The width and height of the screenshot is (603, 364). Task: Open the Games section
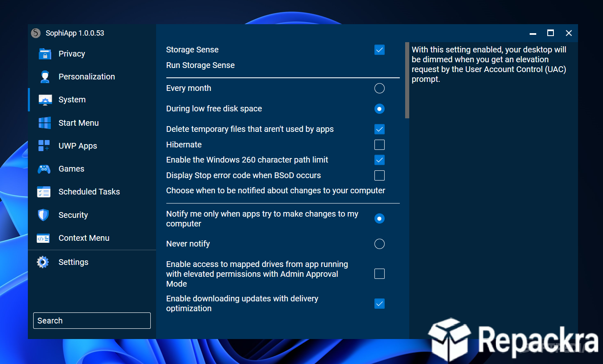71,169
